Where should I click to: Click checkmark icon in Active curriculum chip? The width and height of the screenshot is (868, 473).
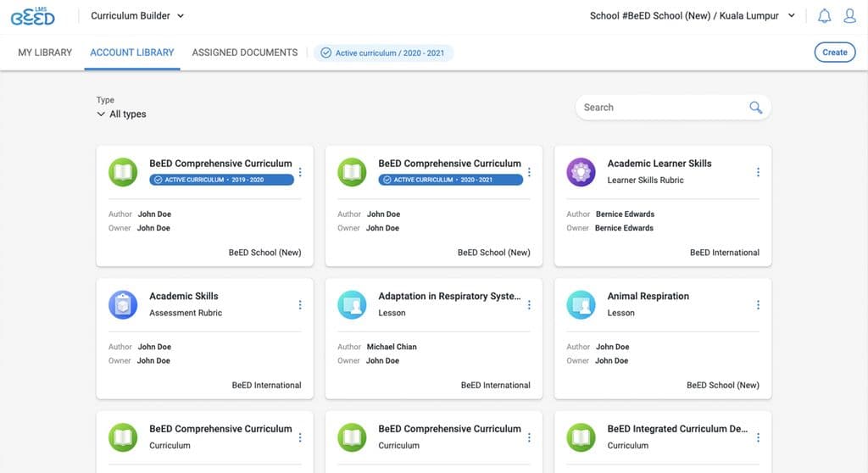pyautogui.click(x=326, y=53)
